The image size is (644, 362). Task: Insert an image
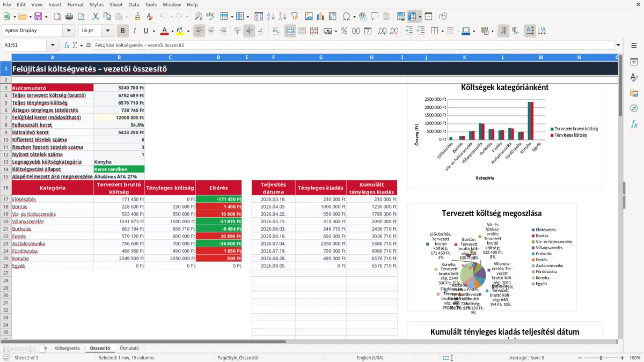click(x=309, y=17)
